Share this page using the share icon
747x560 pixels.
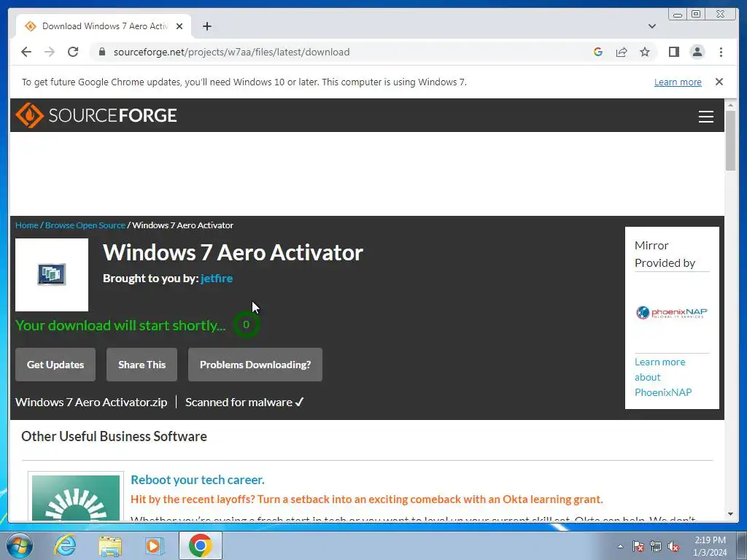[x=622, y=52]
